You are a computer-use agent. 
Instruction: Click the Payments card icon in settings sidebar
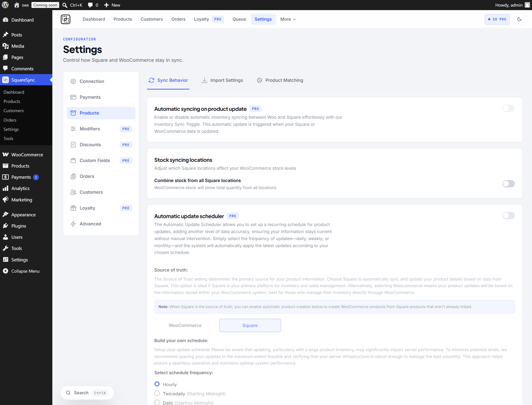(x=73, y=97)
